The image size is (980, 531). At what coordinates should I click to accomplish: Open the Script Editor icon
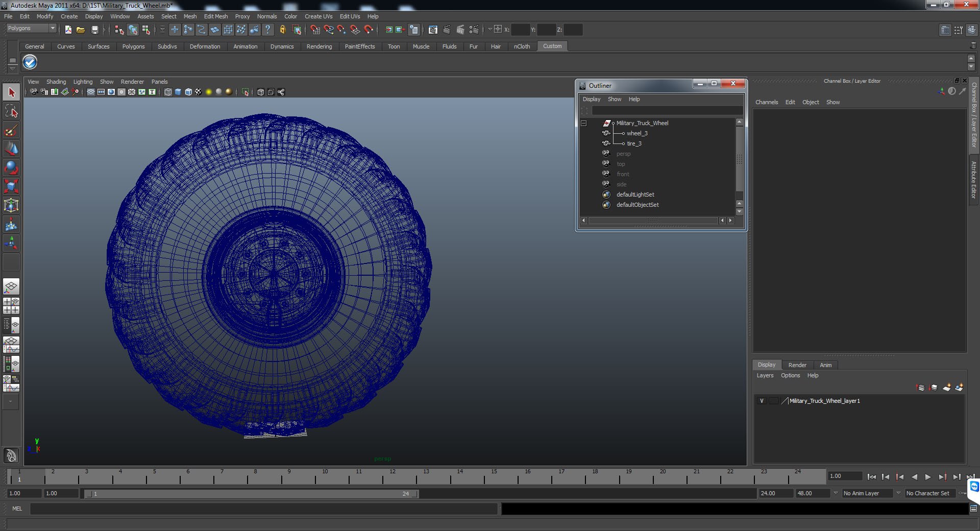point(973,509)
